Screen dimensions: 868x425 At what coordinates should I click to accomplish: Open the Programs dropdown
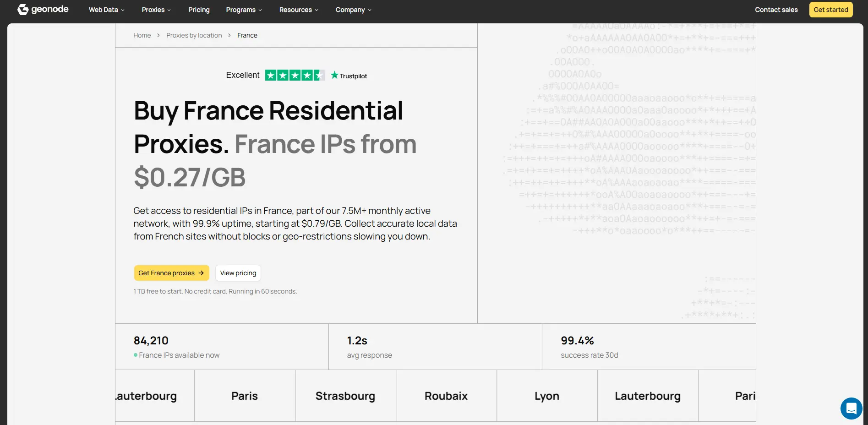pos(244,10)
